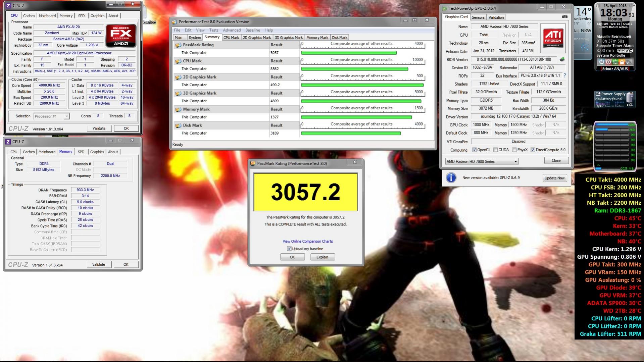
Task: Open the Validation tab in GPU-Z
Action: pos(496,17)
